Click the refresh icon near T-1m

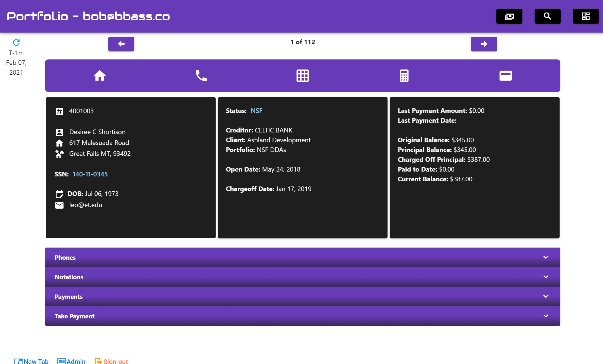point(16,42)
